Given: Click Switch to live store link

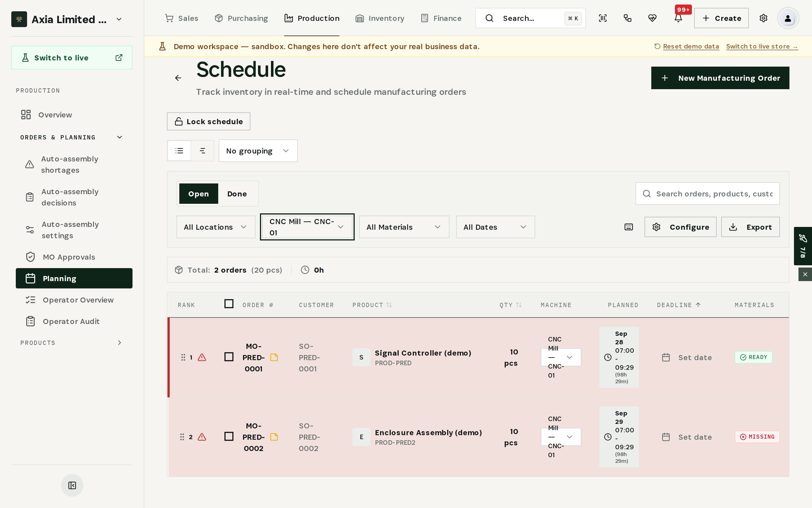Looking at the screenshot, I should pos(762,47).
